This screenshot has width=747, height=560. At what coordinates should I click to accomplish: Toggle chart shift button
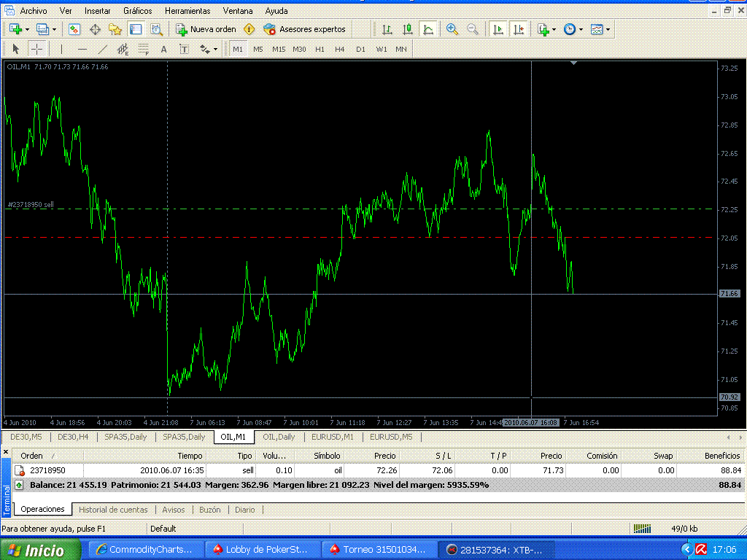(519, 29)
